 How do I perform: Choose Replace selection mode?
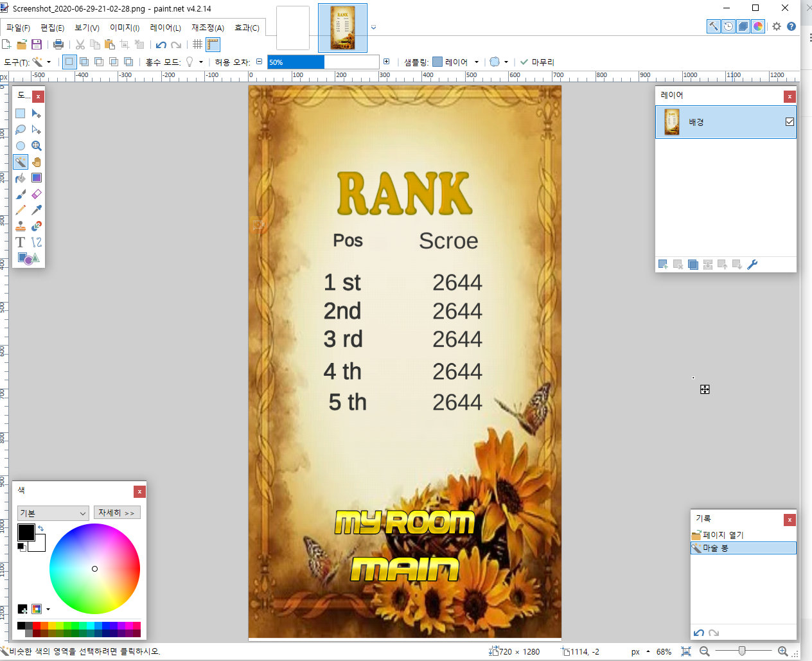69,62
